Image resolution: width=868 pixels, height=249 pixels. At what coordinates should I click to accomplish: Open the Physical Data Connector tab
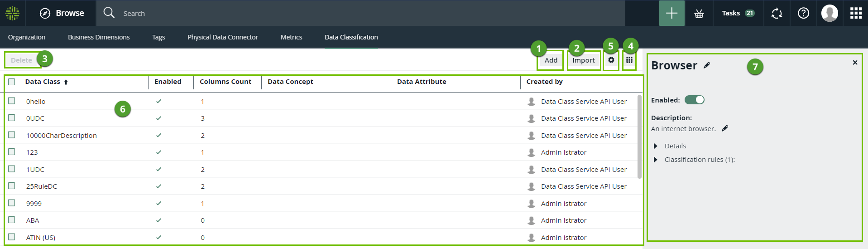click(222, 37)
